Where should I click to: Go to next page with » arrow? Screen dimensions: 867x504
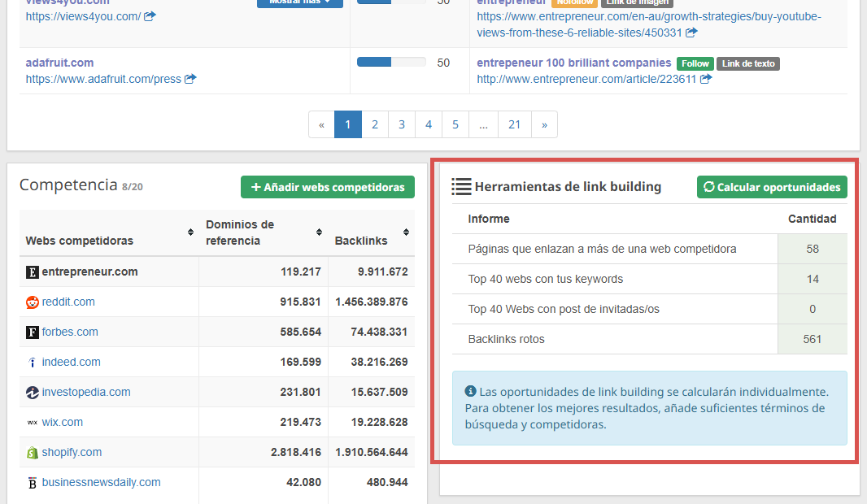[x=545, y=124]
